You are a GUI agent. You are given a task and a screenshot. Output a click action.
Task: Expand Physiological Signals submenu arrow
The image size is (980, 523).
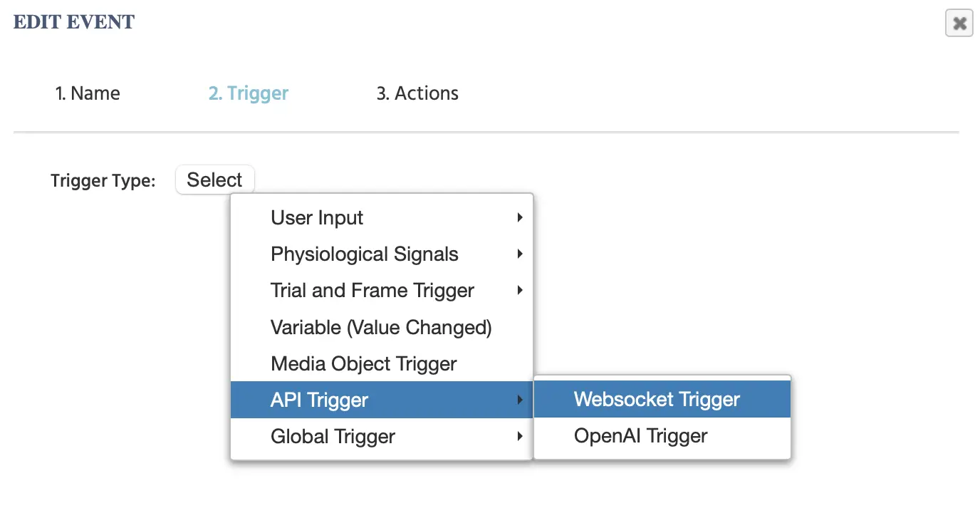pos(520,254)
